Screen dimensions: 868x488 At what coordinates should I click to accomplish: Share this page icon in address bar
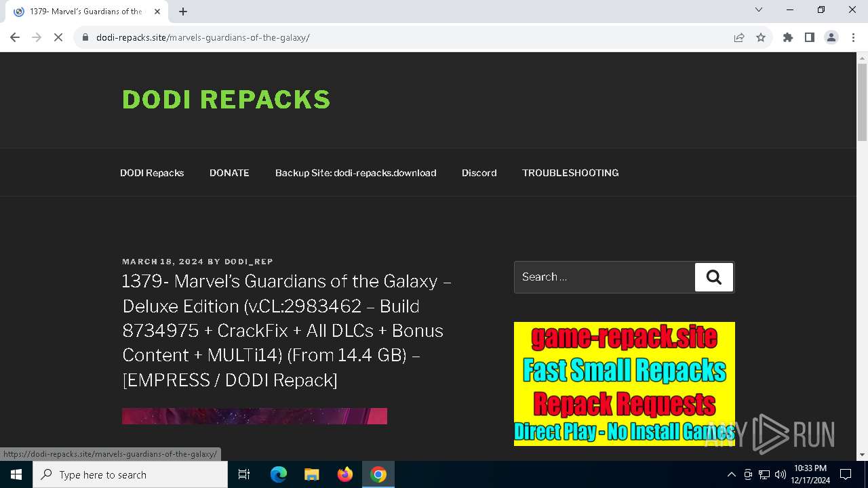click(x=739, y=37)
